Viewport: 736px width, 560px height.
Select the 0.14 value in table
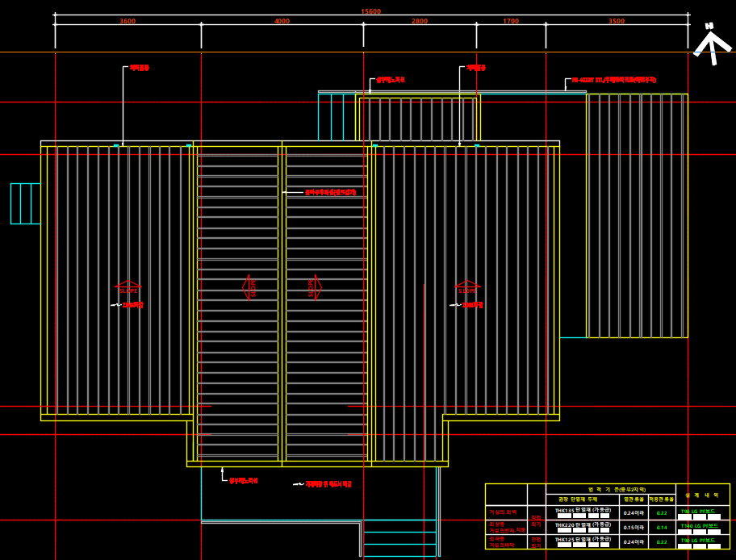[662, 527]
